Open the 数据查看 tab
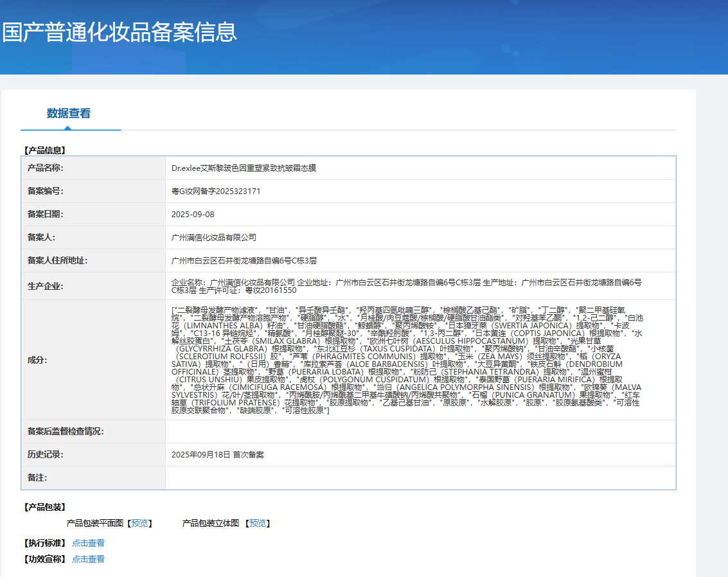The image size is (728, 577). pos(69,113)
